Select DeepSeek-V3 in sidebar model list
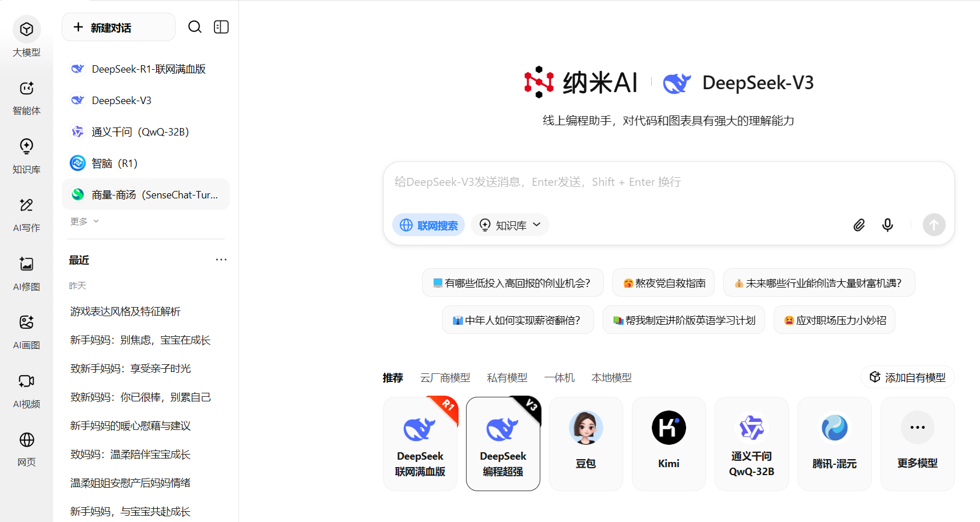 click(146, 100)
